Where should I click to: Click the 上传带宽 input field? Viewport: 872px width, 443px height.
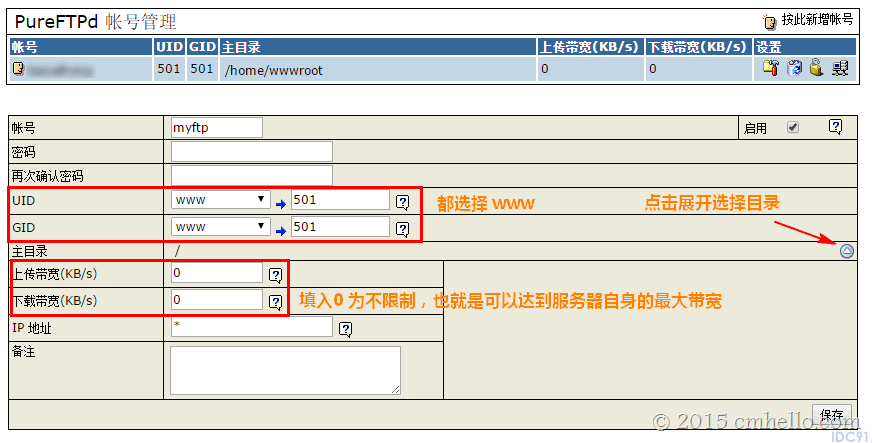[x=217, y=272]
